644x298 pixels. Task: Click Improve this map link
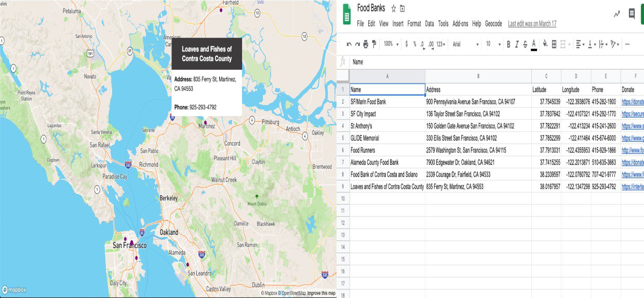point(321,293)
